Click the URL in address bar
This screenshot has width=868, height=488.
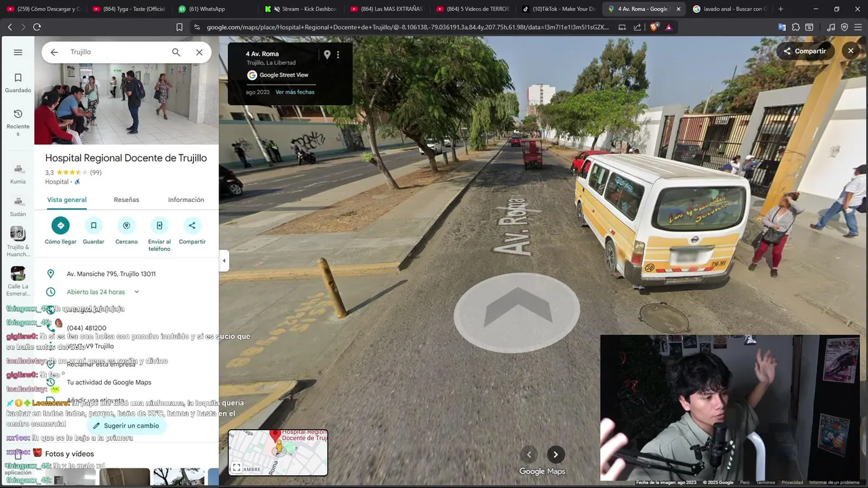(x=407, y=27)
